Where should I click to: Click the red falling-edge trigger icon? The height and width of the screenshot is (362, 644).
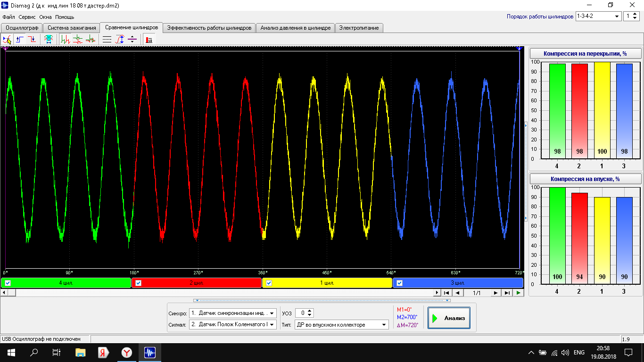coord(32,40)
